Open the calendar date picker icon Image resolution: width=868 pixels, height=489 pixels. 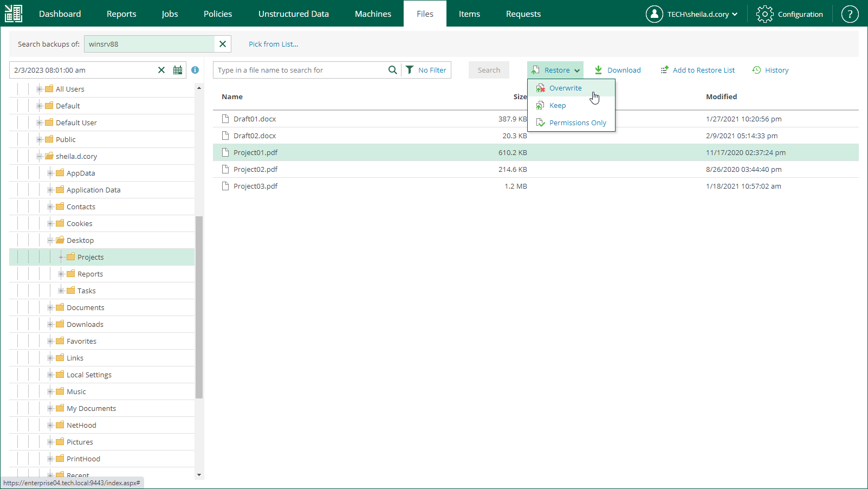[178, 70]
